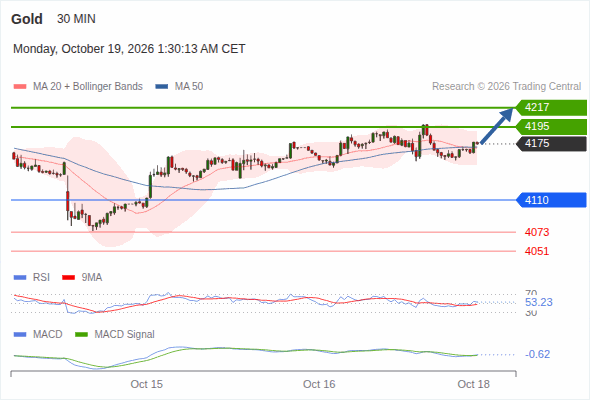Click the Oct 16 date axis label

coord(319,384)
